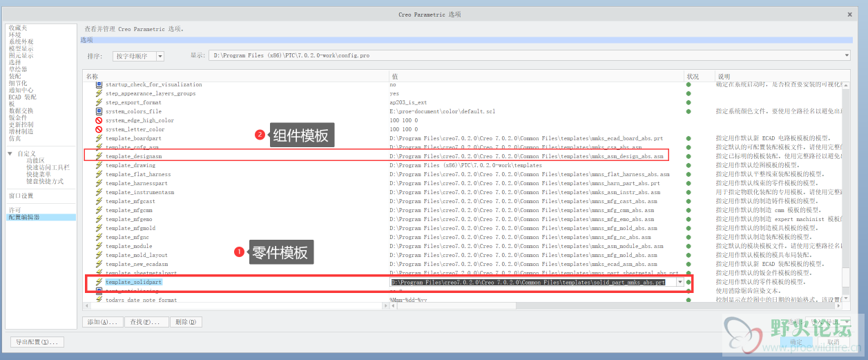This screenshot has width=868, height=360.
Task: Click the lightning icon for step_appearance_layers_groups
Action: click(x=99, y=93)
